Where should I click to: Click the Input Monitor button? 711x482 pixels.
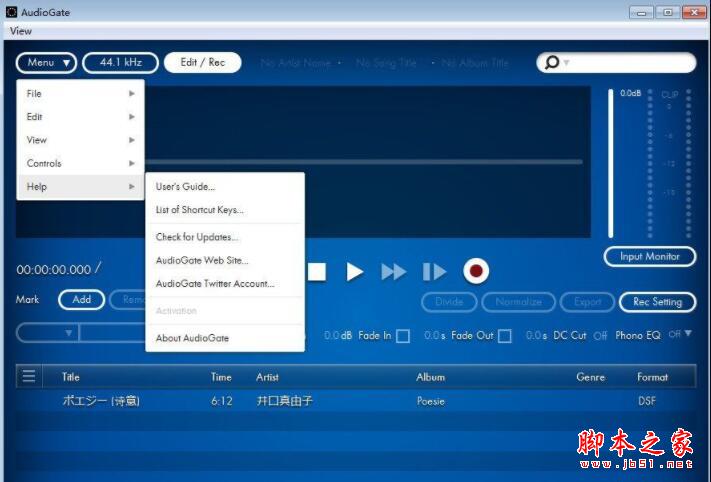[650, 257]
